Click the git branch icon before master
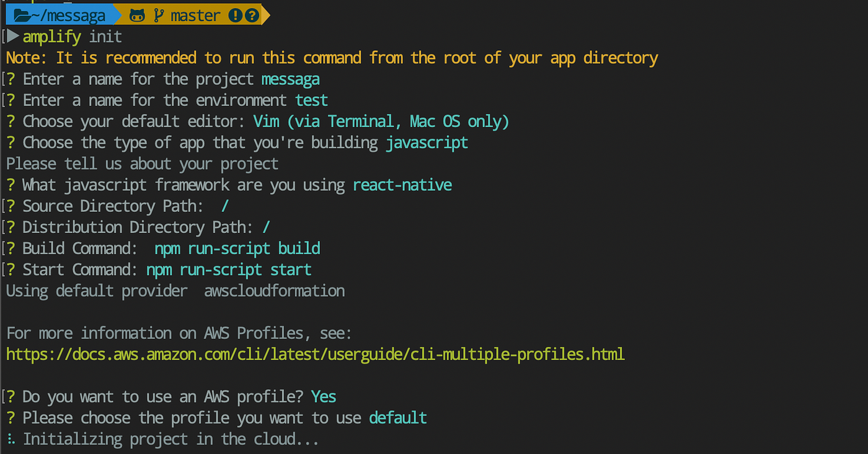This screenshot has height=454, width=868. [x=160, y=14]
